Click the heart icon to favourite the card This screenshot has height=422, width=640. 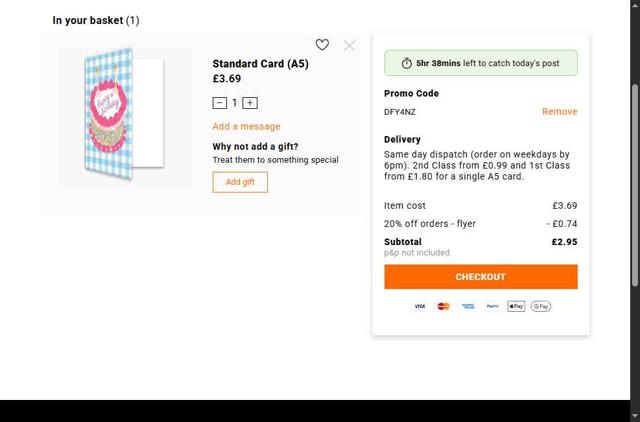pyautogui.click(x=322, y=45)
